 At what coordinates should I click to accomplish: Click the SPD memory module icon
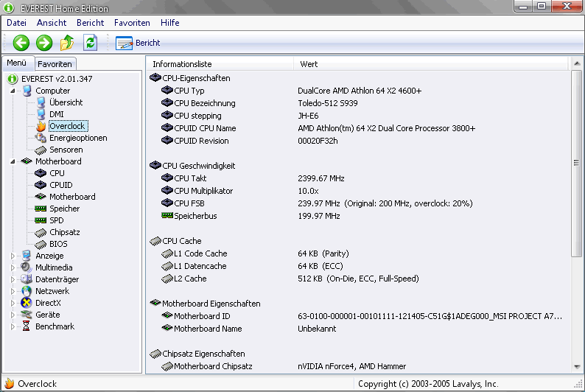pyautogui.click(x=41, y=220)
